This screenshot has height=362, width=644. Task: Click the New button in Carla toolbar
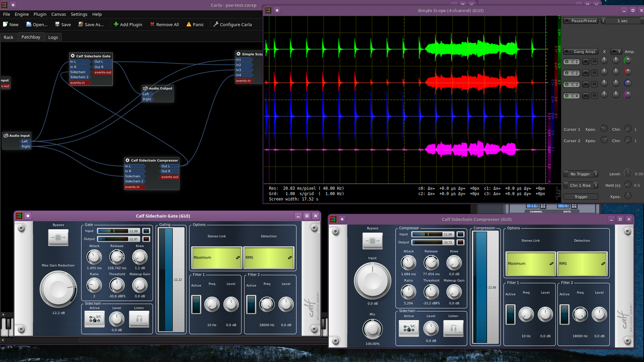click(11, 24)
